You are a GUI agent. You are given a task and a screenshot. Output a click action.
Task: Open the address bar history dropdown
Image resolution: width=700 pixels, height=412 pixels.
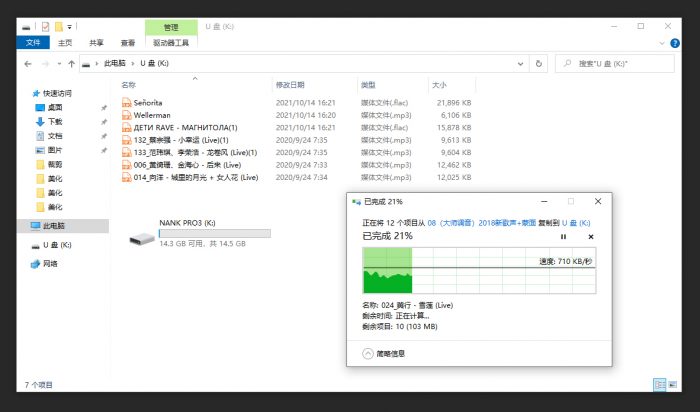(525, 63)
